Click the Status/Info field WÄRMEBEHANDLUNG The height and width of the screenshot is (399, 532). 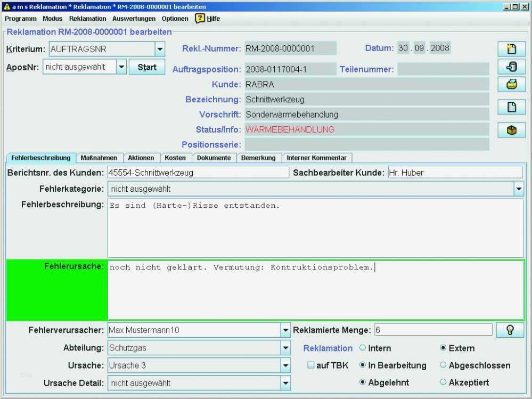[367, 129]
